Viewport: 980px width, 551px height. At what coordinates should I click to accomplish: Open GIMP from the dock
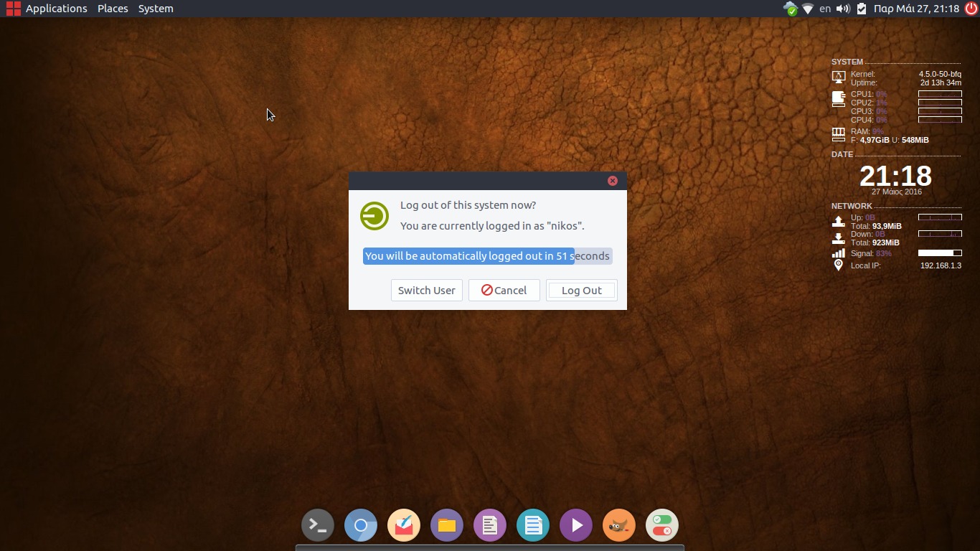point(619,525)
